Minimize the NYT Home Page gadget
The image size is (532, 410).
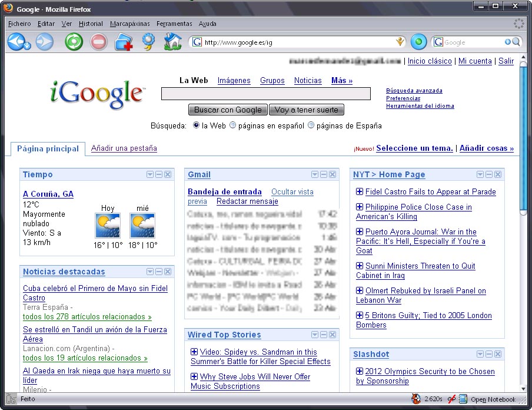pos(489,174)
